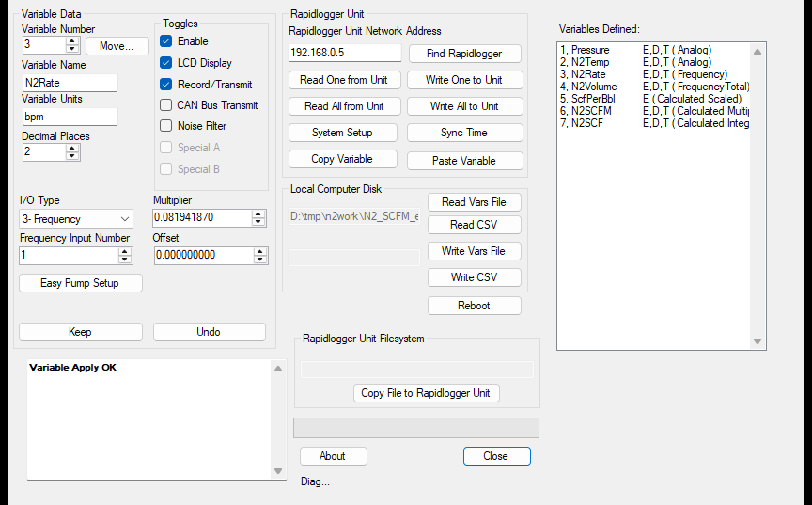Screen dimensions: 812x505
Task: Click Copy File to Rapidlogger Unit
Action: (x=426, y=393)
